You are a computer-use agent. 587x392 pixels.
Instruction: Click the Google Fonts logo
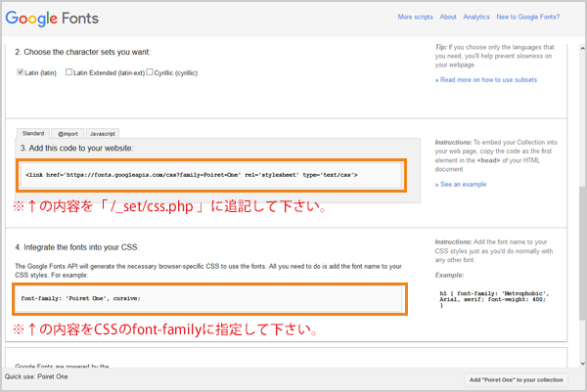[52, 19]
